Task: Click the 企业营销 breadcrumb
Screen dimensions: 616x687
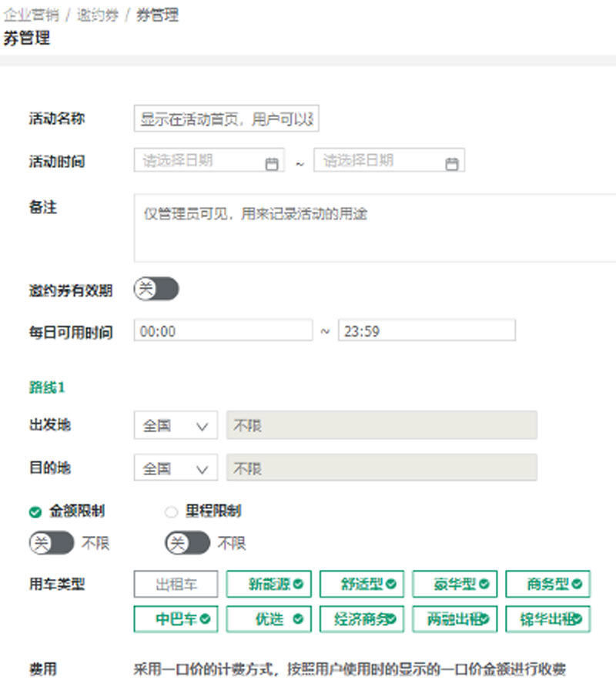Action: point(31,15)
